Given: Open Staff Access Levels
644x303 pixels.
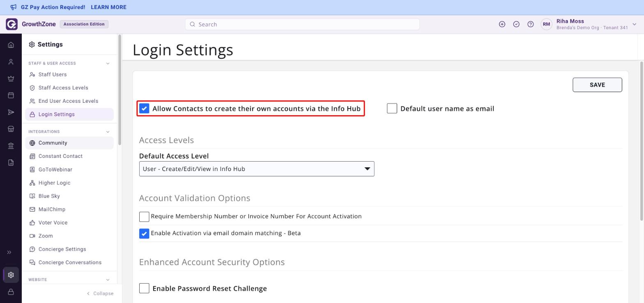Looking at the screenshot, I should (69, 88).
